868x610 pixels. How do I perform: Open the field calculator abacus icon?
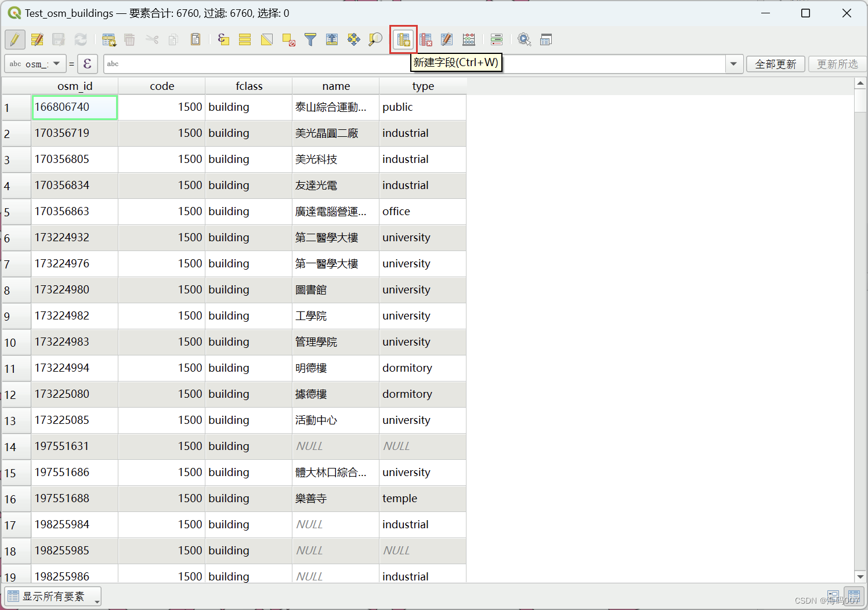[x=469, y=39]
